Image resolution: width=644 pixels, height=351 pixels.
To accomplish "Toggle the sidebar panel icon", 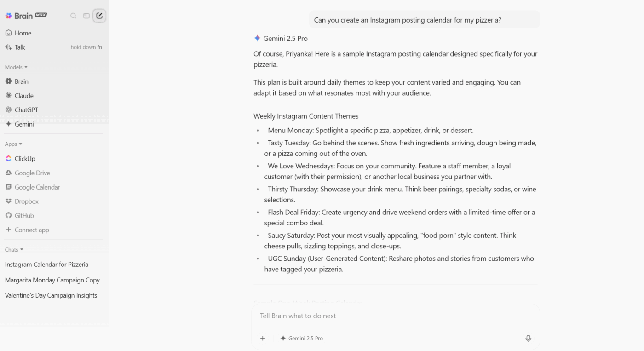I will [86, 15].
